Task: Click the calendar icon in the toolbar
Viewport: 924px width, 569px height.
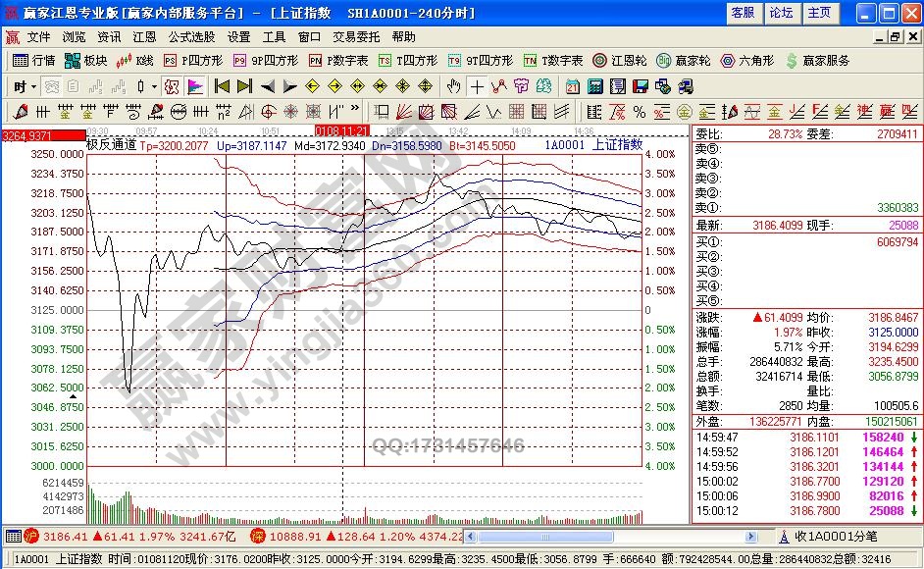Action: point(572,86)
